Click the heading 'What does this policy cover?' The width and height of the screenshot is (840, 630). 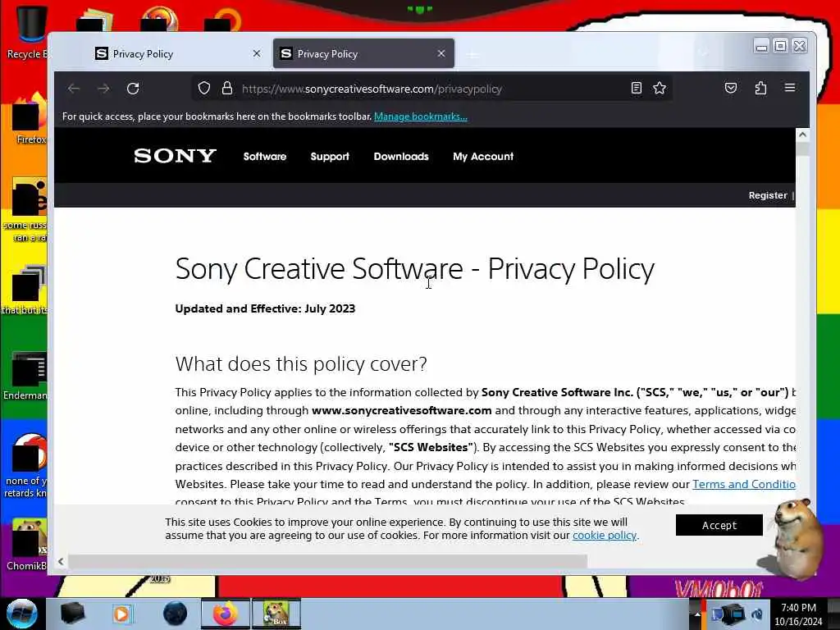(301, 364)
